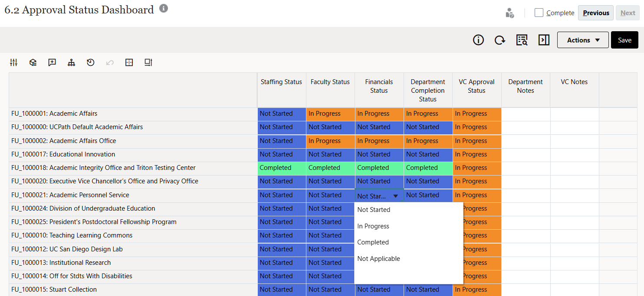The width and height of the screenshot is (644, 296).
Task: Click the info tooltip beside the dashboard title
Action: point(164,8)
